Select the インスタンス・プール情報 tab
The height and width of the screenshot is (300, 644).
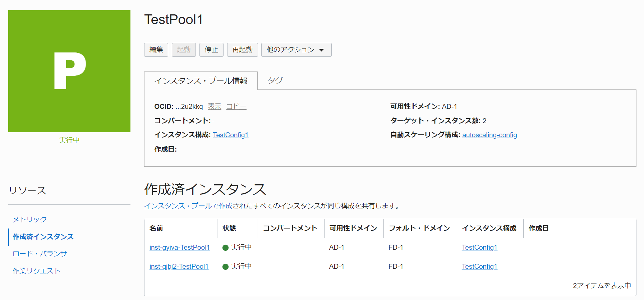tap(201, 81)
